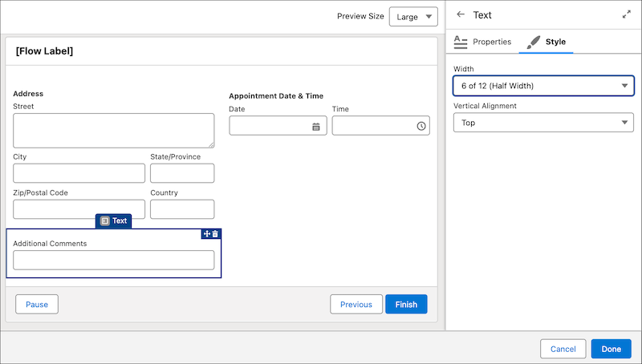The height and width of the screenshot is (364, 642).
Task: Click the move handle on the Text component
Action: 207,233
